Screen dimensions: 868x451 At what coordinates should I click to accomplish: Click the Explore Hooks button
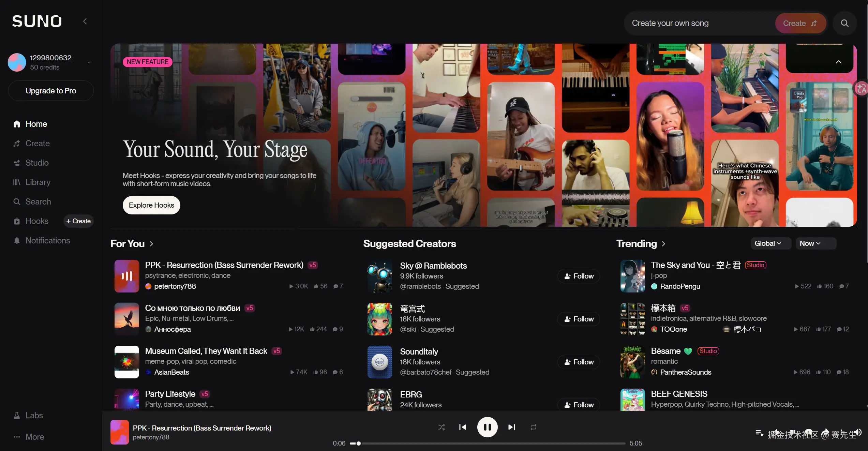151,205
